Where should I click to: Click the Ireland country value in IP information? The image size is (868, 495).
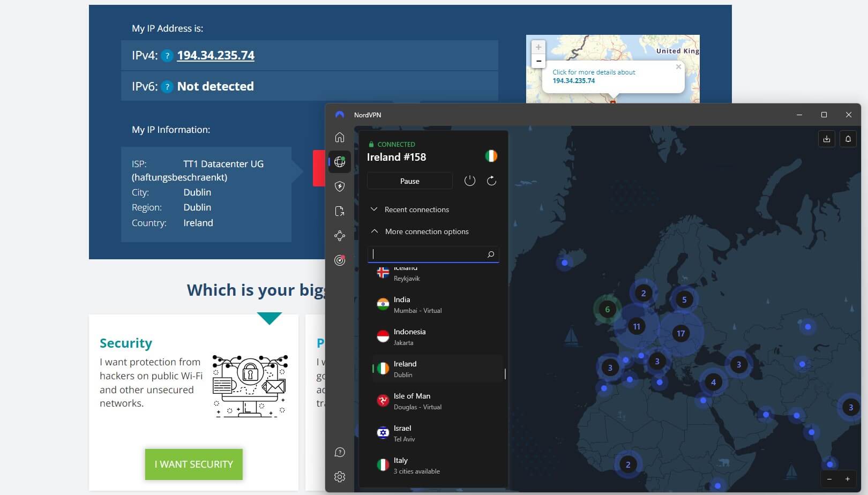coord(198,223)
